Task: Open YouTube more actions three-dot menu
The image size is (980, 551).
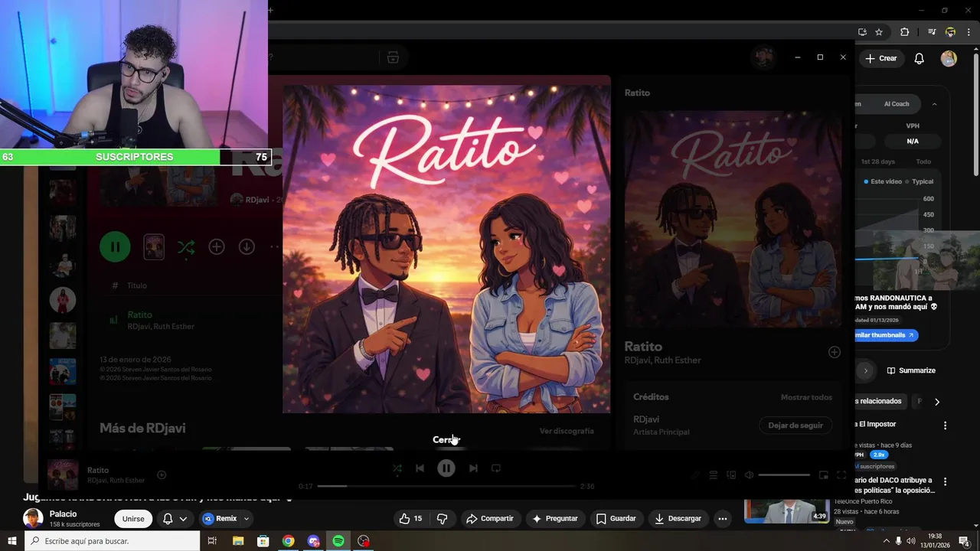Action: coord(722,519)
